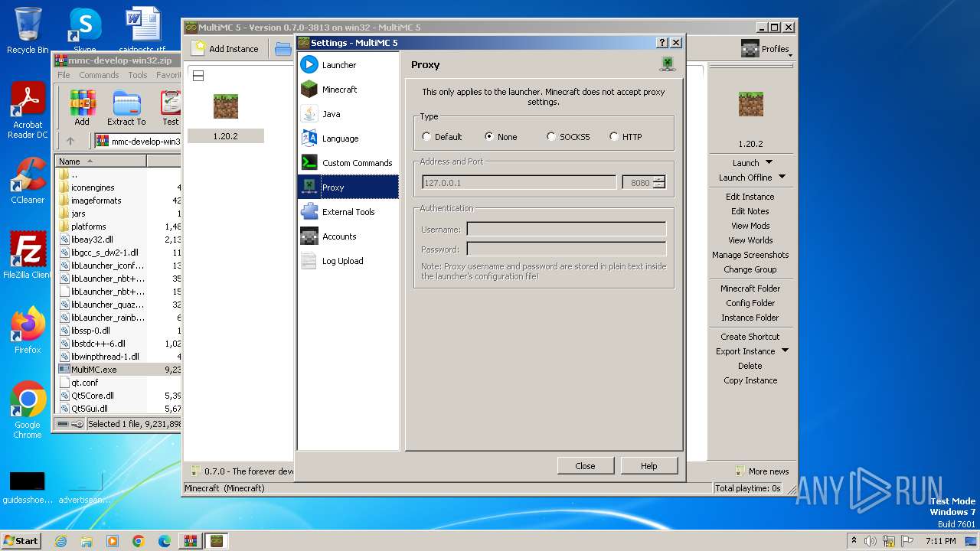The image size is (980, 551).
Task: Open the Firefox desktop icon
Action: click(28, 331)
